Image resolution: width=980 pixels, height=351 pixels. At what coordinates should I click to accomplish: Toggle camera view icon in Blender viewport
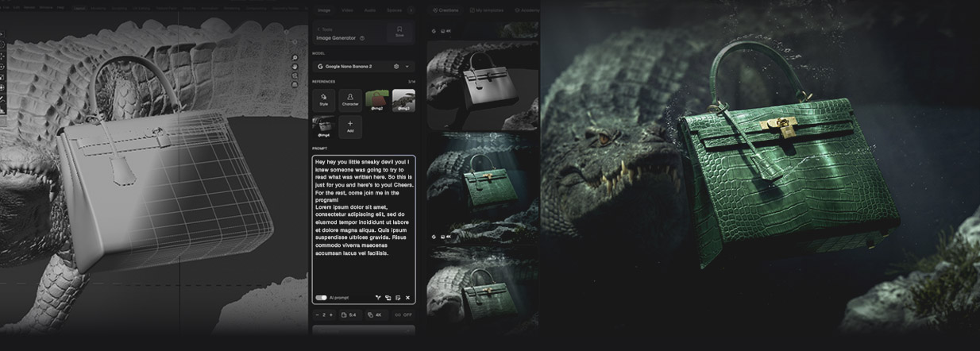(x=295, y=75)
